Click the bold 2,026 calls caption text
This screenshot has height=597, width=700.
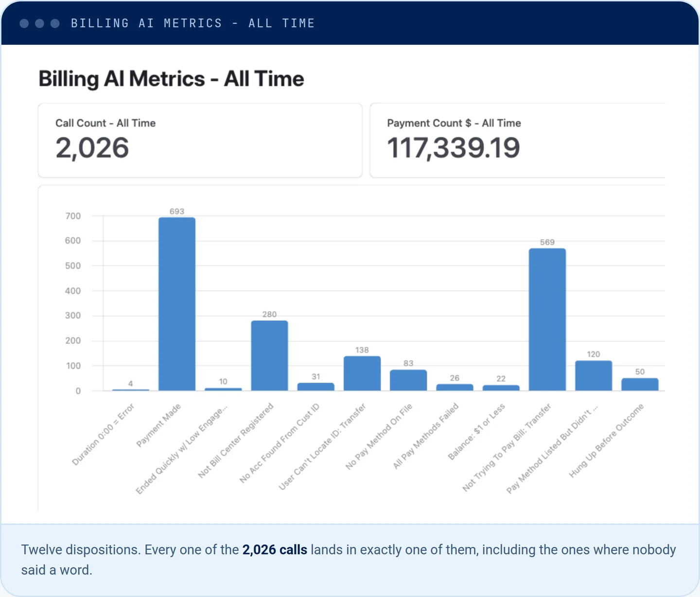tap(275, 550)
